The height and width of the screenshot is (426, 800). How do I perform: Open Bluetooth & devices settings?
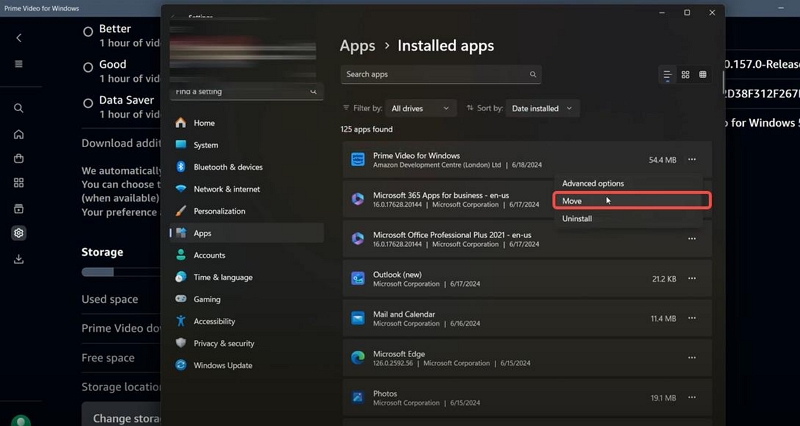[x=246, y=167]
